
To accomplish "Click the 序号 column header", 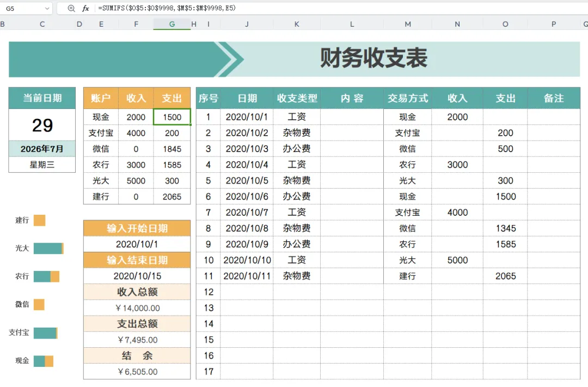I will tap(208, 98).
